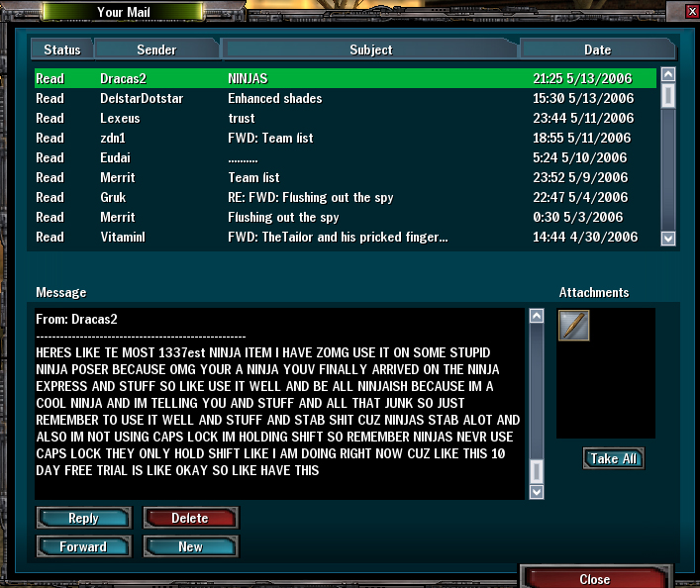Sort mail by Sender column header

pyautogui.click(x=156, y=49)
